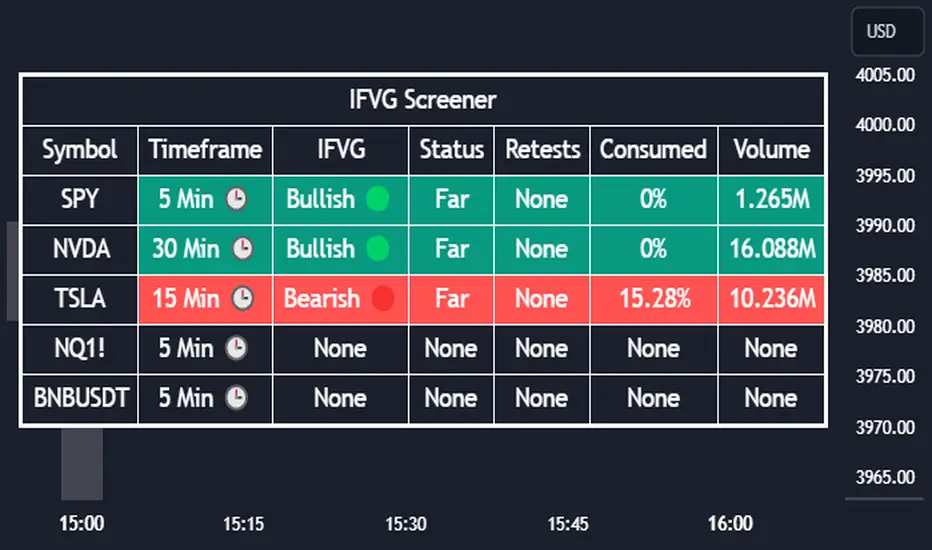The height and width of the screenshot is (550, 932).
Task: Click the green bullish dot for SPY
Action: 377,199
